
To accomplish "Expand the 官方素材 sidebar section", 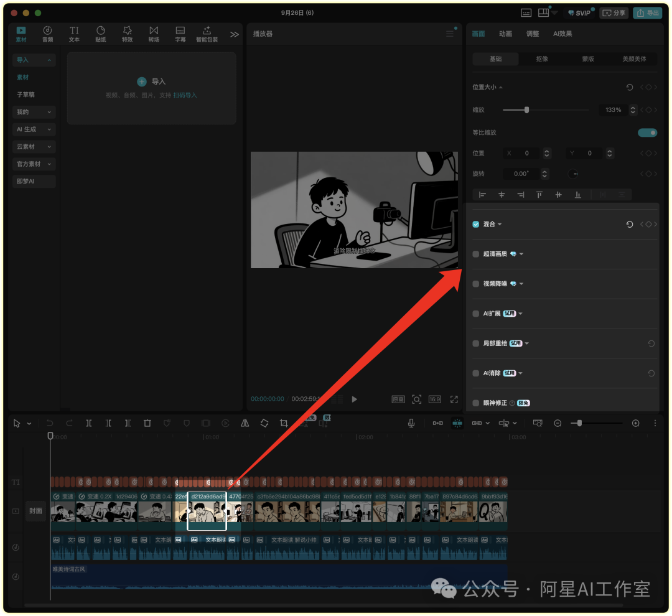I will (34, 164).
